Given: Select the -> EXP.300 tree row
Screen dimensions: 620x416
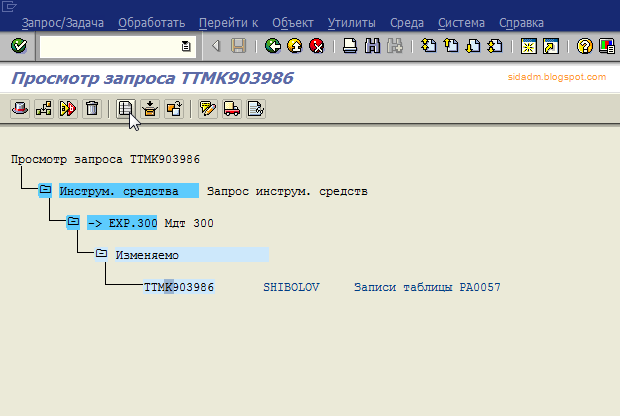Looking at the screenshot, I should [x=122, y=223].
